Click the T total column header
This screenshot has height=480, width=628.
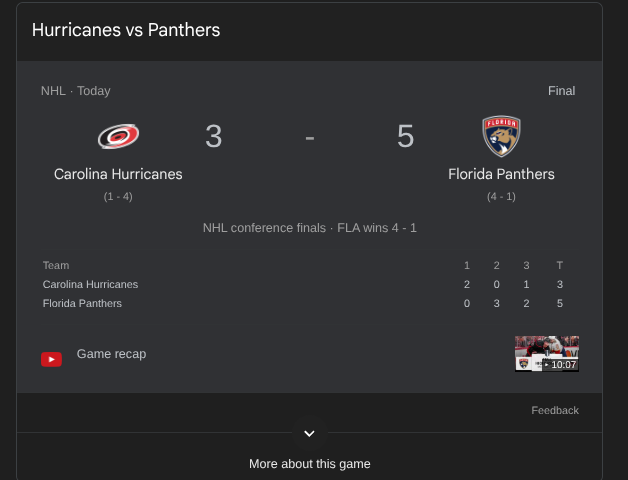tap(560, 265)
